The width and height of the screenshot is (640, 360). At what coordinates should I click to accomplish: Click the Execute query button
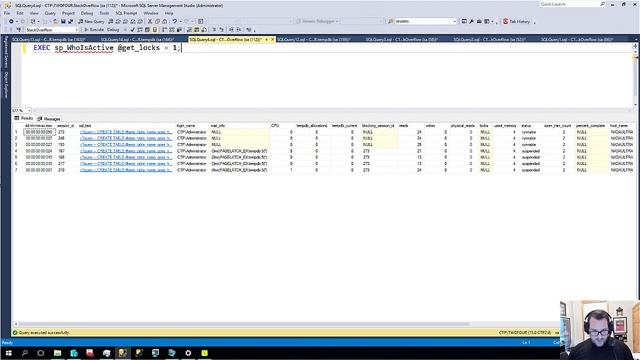[x=94, y=30]
